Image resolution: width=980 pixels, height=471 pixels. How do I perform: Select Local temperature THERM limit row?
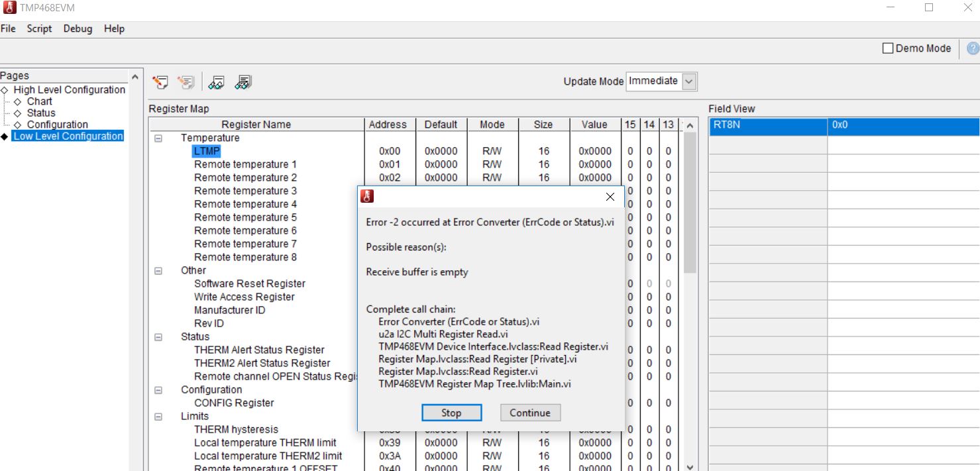click(265, 443)
